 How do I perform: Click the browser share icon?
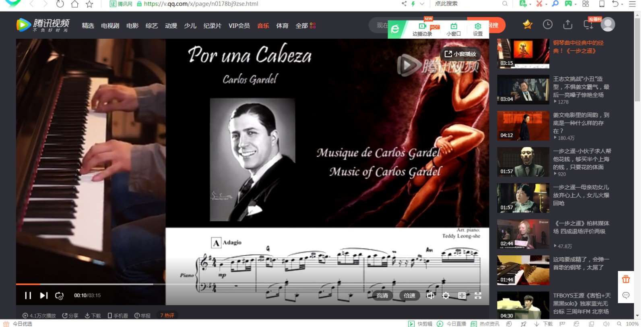coord(404,4)
